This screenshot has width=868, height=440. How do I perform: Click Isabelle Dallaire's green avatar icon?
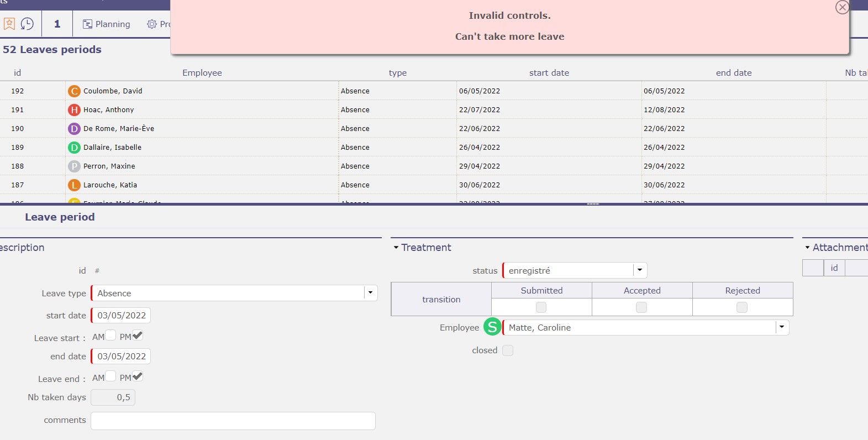[74, 148]
